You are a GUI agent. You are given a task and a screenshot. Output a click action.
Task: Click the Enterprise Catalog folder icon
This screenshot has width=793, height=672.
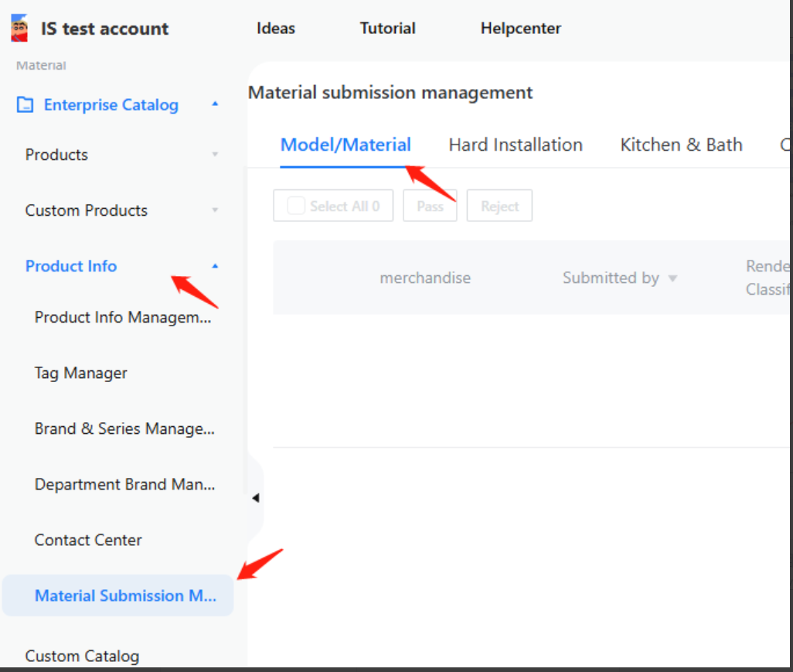point(26,105)
